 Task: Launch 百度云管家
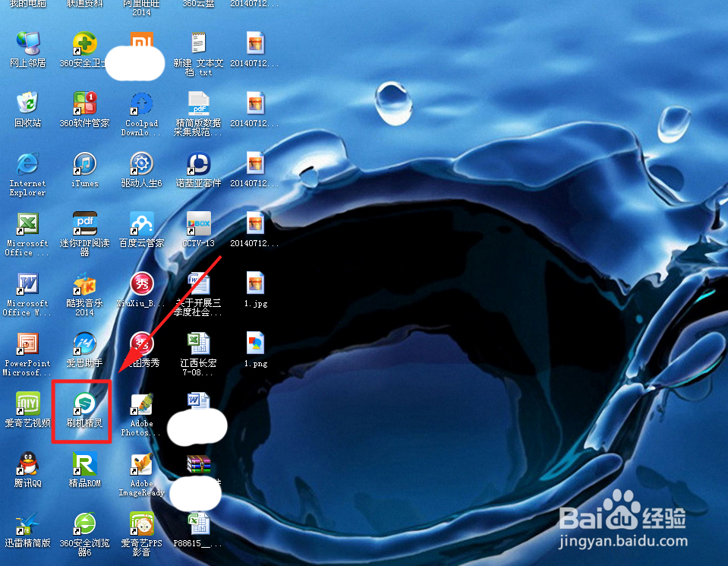[x=140, y=224]
